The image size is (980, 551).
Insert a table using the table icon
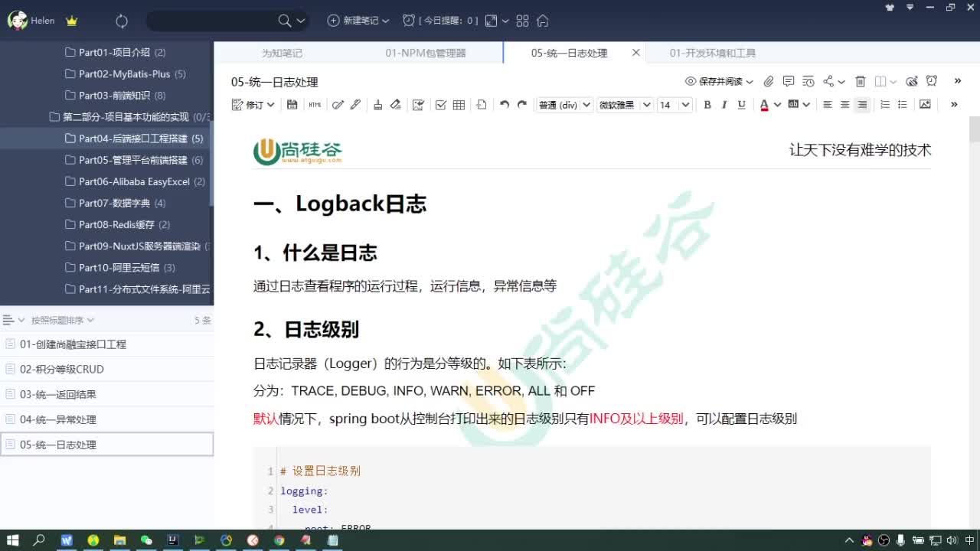(459, 105)
